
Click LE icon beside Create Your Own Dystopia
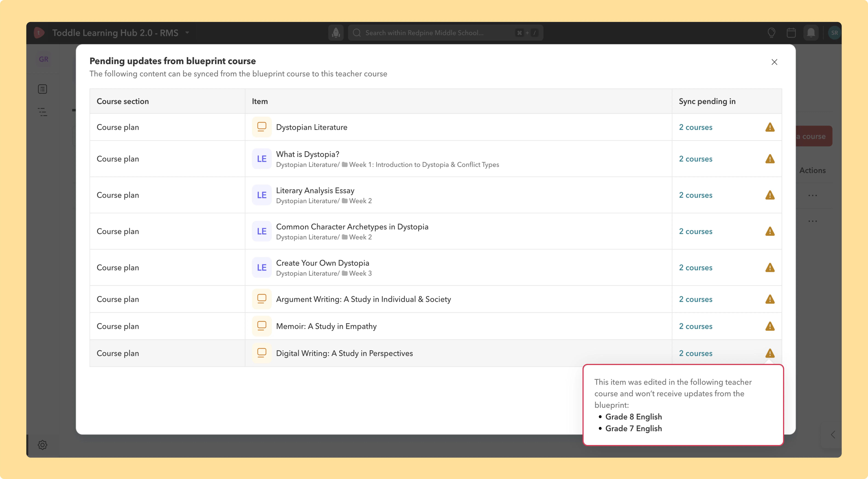262,268
